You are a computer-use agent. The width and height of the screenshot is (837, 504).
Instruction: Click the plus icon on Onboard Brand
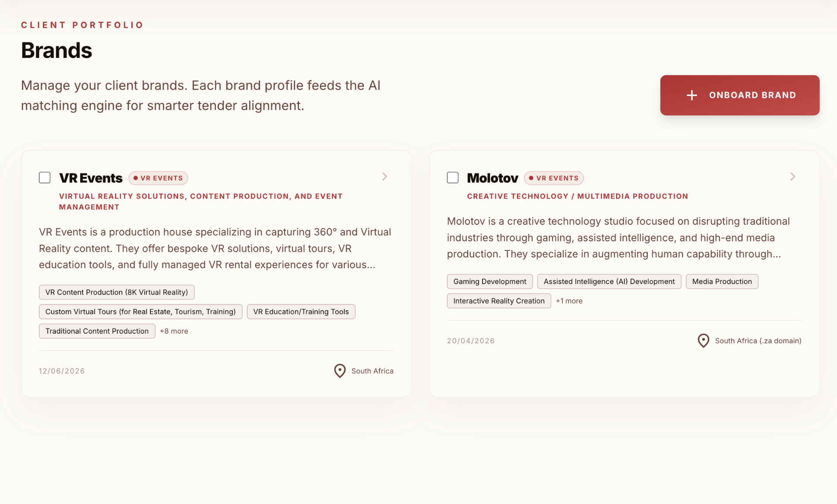[692, 95]
